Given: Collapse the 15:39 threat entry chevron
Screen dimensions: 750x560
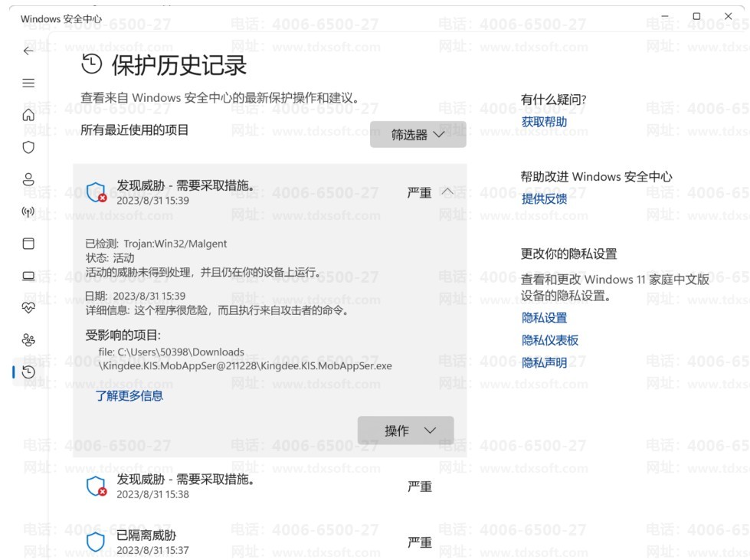Looking at the screenshot, I should 447,192.
